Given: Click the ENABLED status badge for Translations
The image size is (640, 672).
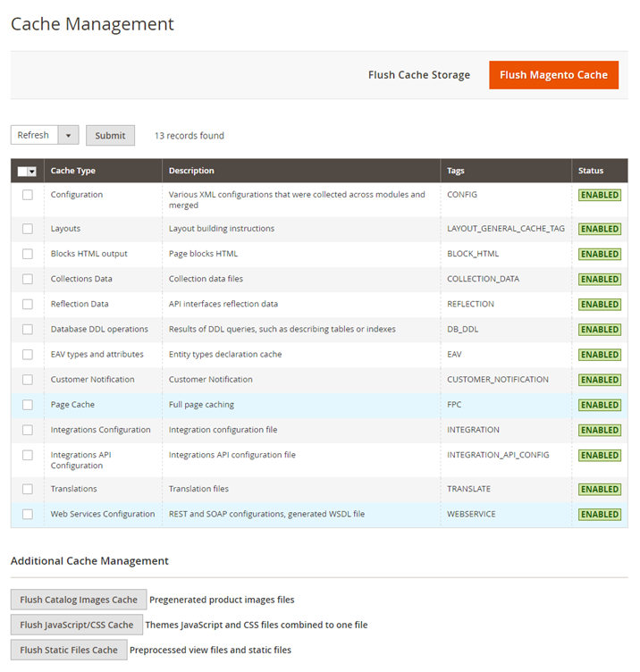Looking at the screenshot, I should click(x=599, y=489).
